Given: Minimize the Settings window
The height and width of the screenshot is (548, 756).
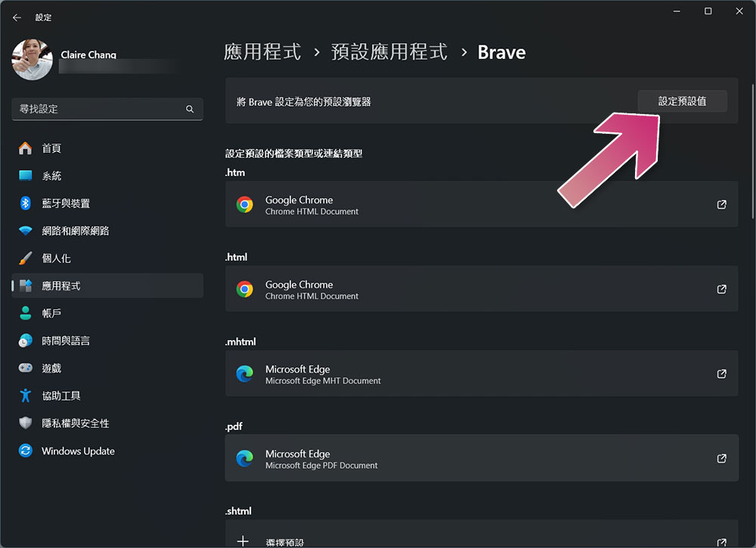Looking at the screenshot, I should point(677,11).
